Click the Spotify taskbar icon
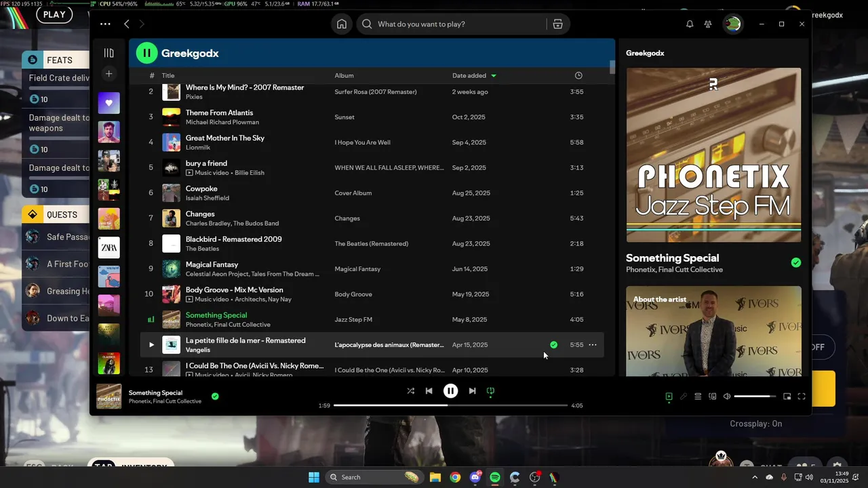This screenshot has width=868, height=488. [x=495, y=477]
